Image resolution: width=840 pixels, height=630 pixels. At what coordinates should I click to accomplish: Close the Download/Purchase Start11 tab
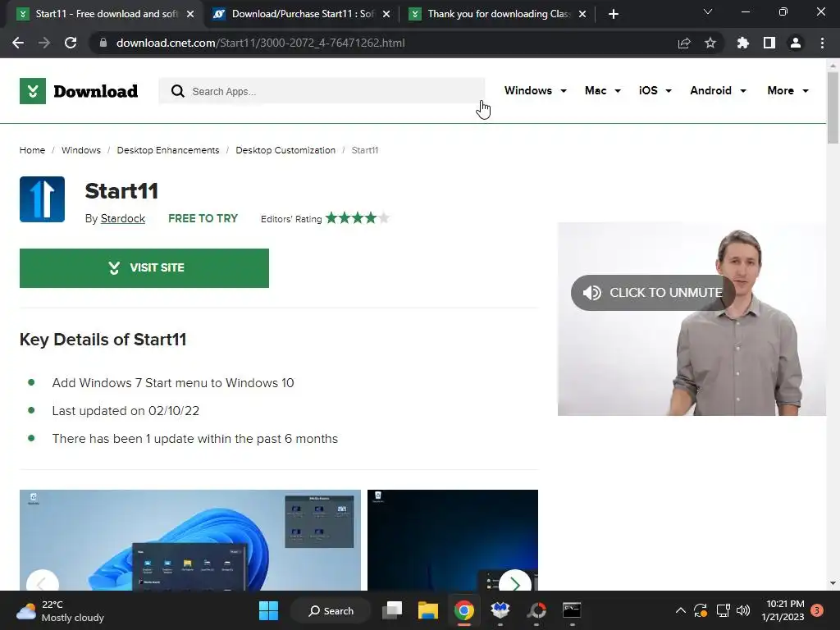pos(386,14)
